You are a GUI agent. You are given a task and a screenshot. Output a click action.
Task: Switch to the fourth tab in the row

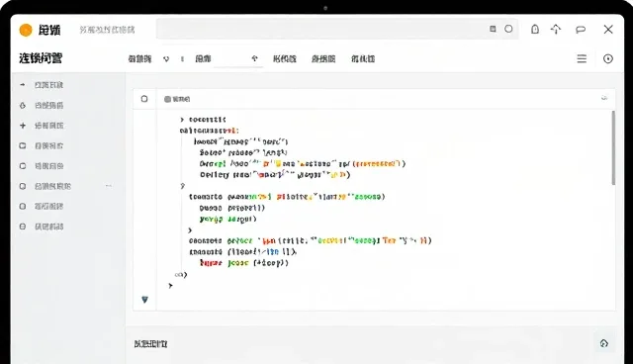point(323,59)
